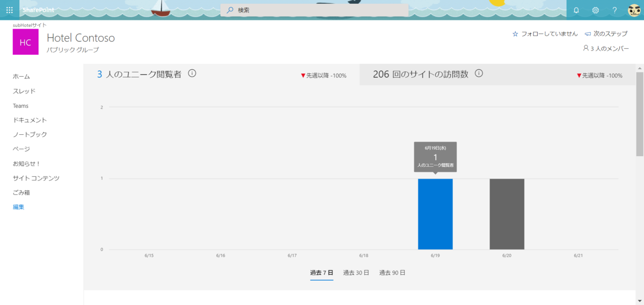
Task: Show the 3 人のメンバー list
Action: [605, 48]
